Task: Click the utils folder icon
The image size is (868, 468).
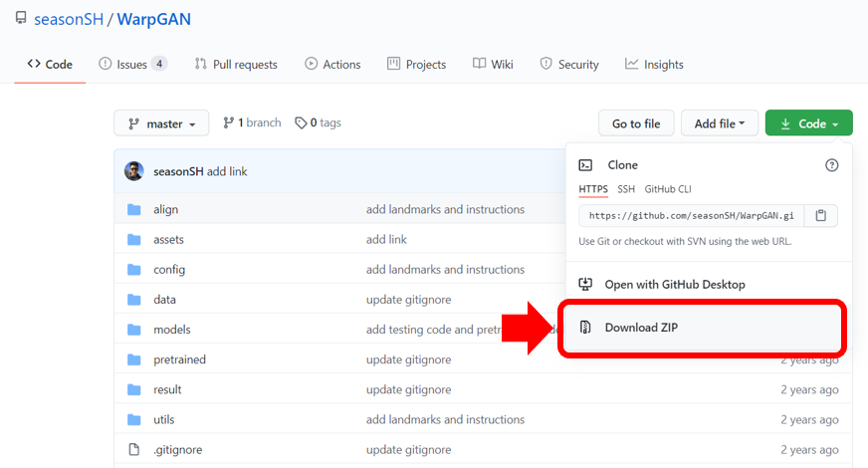Action: [134, 420]
